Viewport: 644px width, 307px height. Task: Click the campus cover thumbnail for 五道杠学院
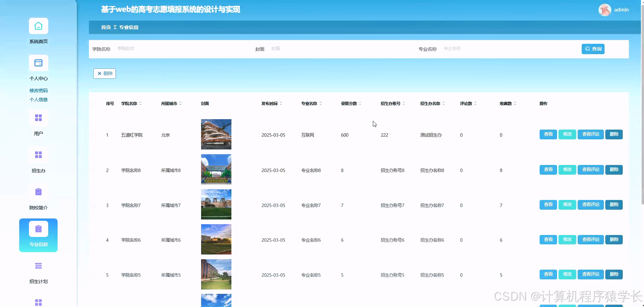[216, 134]
